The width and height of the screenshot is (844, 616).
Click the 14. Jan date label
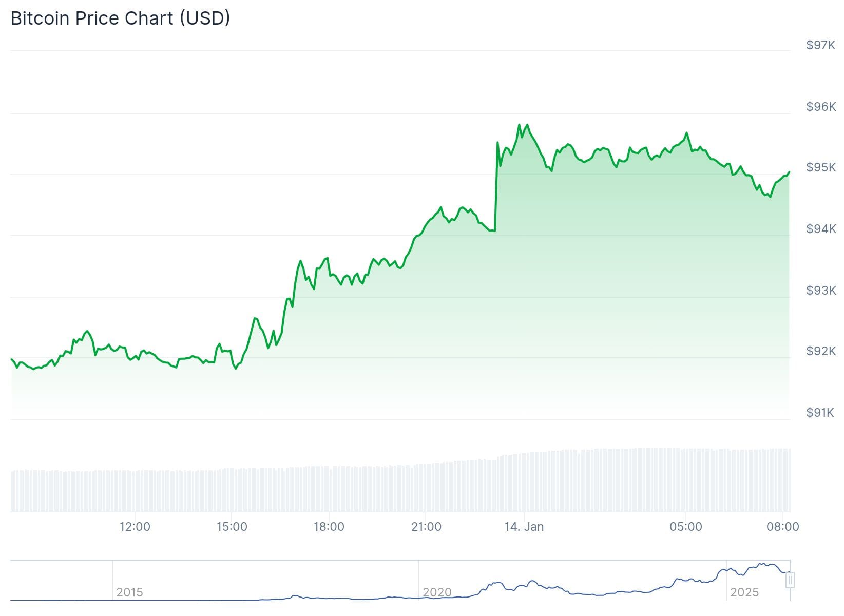pos(524,527)
